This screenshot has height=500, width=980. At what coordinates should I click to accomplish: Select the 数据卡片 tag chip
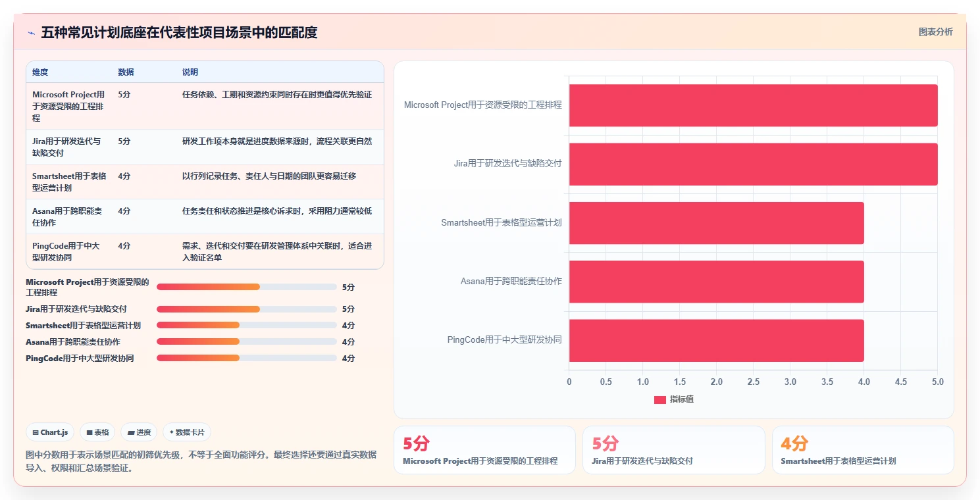click(x=187, y=432)
